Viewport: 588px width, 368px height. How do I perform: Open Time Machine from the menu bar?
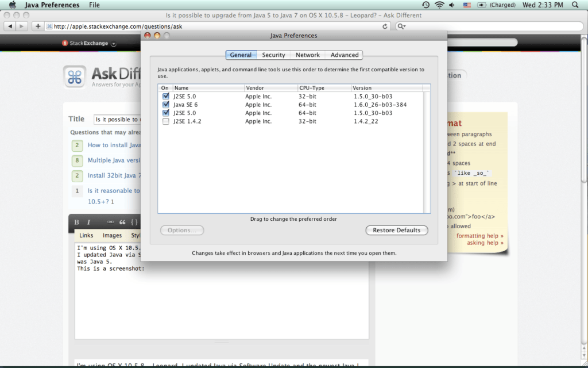click(x=425, y=5)
